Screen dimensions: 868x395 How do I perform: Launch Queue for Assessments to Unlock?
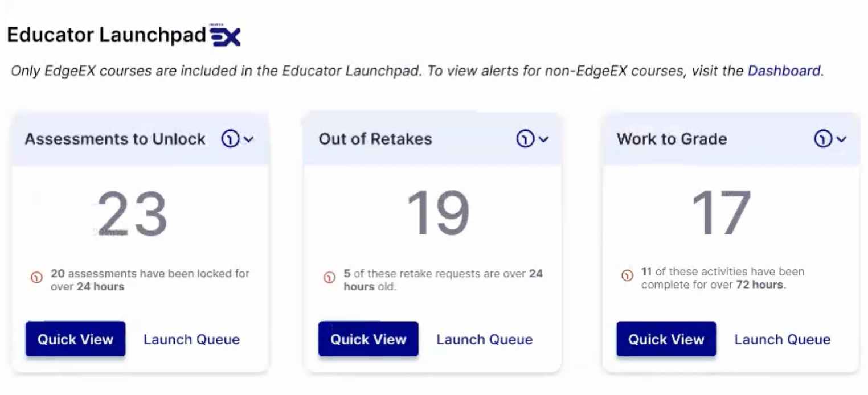click(x=191, y=340)
